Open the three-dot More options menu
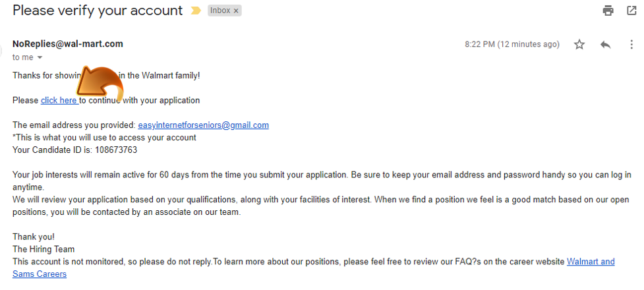Image resolution: width=644 pixels, height=290 pixels. (631, 44)
